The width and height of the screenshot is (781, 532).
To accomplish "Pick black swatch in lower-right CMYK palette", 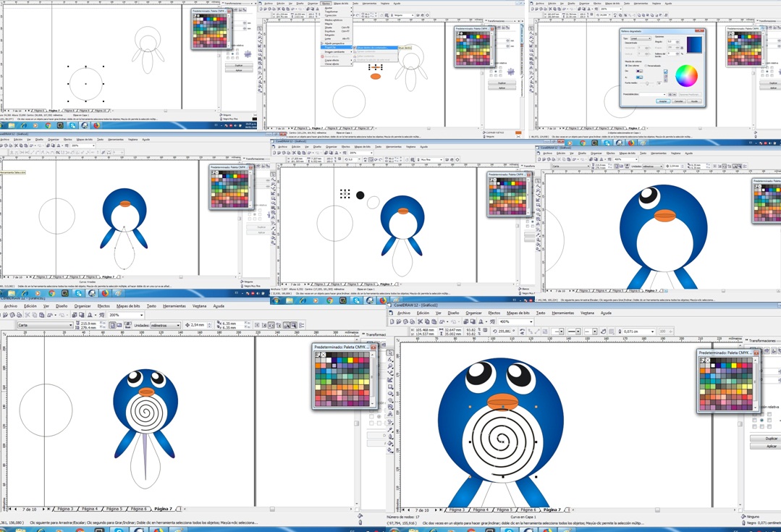I will coord(713,360).
